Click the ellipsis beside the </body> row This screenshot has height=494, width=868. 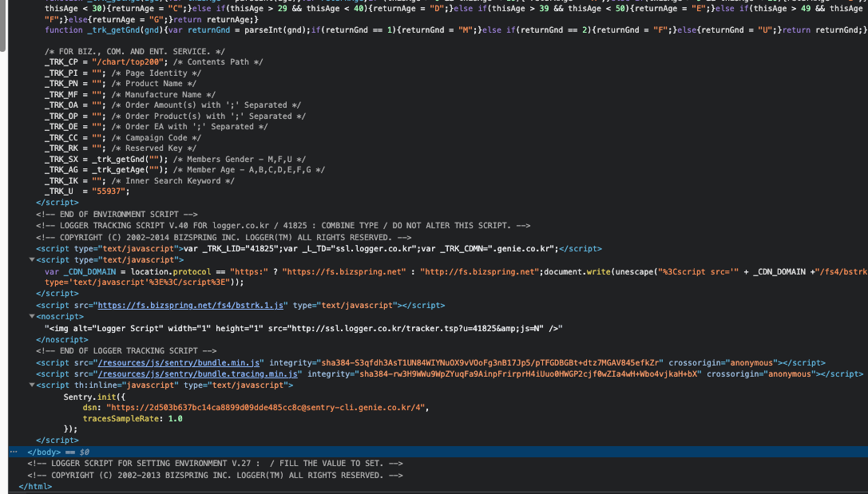click(14, 452)
